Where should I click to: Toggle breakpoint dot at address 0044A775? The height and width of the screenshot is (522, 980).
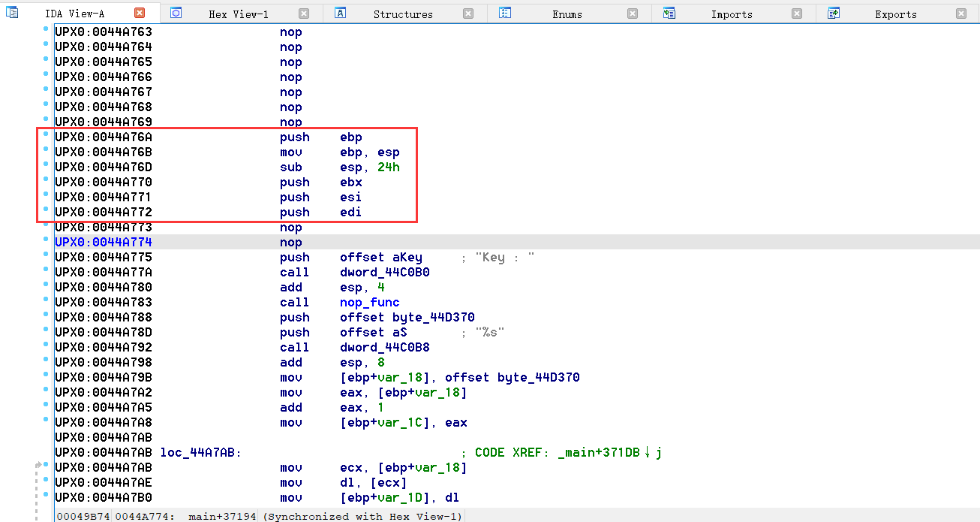coord(46,255)
